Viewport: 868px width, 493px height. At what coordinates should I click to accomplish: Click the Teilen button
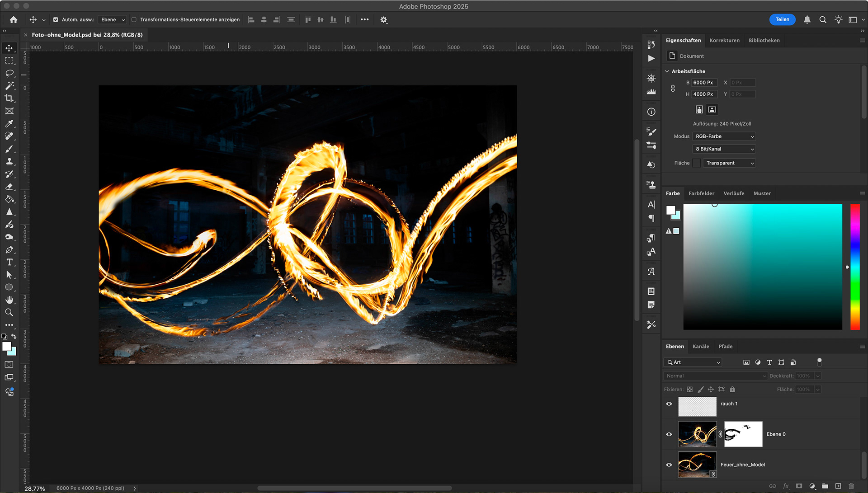pos(782,19)
